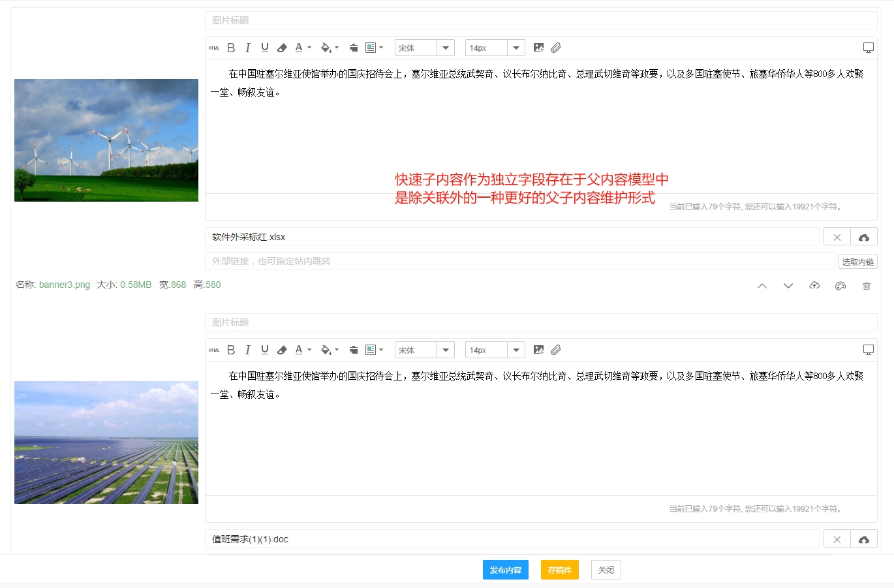Click the 关闭 close button
The width and height of the screenshot is (894, 588).
click(606, 570)
